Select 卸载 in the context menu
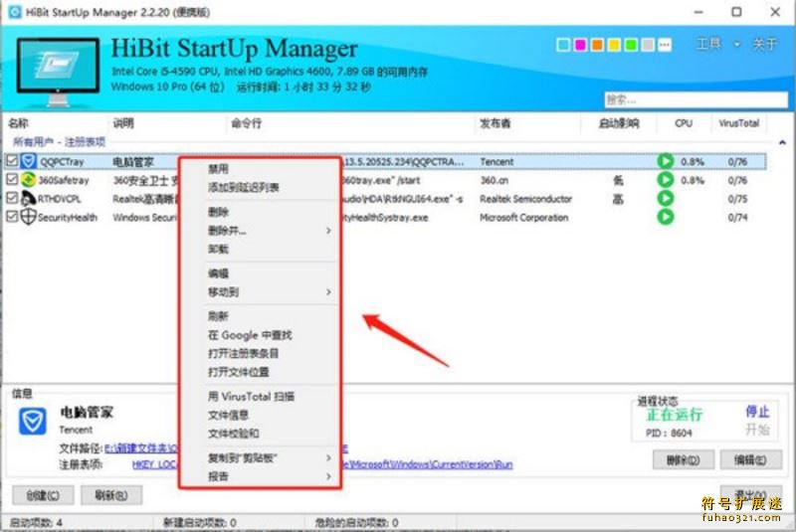Image resolution: width=796 pixels, height=532 pixels. click(218, 249)
